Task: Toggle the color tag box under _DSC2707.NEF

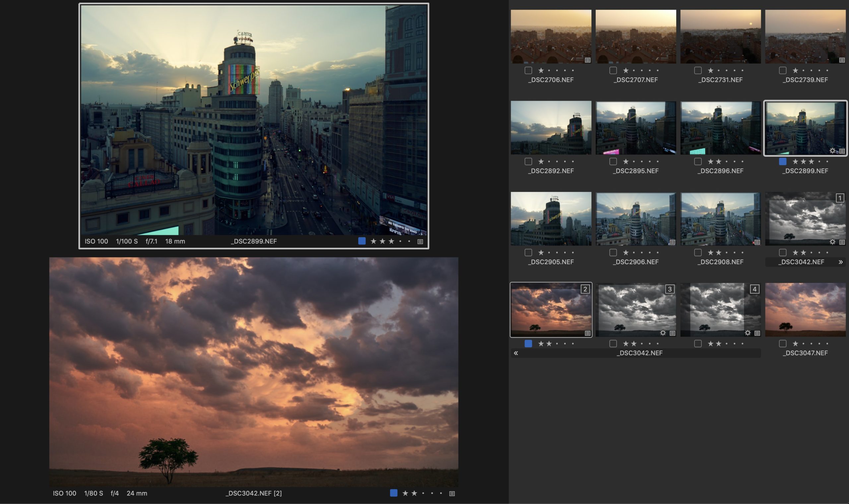Action: [x=613, y=70]
